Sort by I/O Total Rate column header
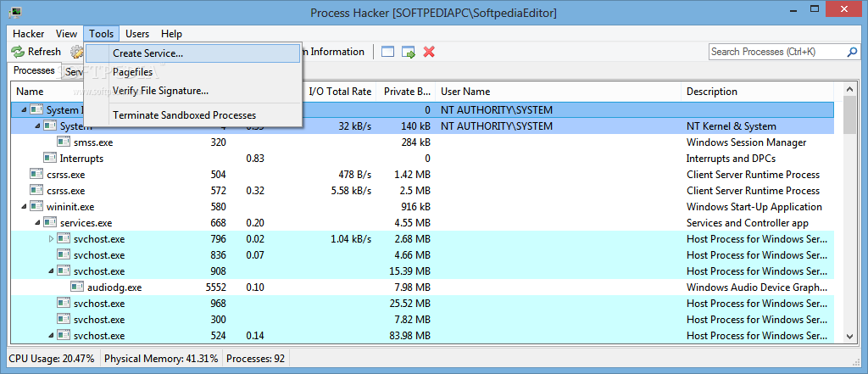Image resolution: width=868 pixels, height=374 pixels. 340,92
